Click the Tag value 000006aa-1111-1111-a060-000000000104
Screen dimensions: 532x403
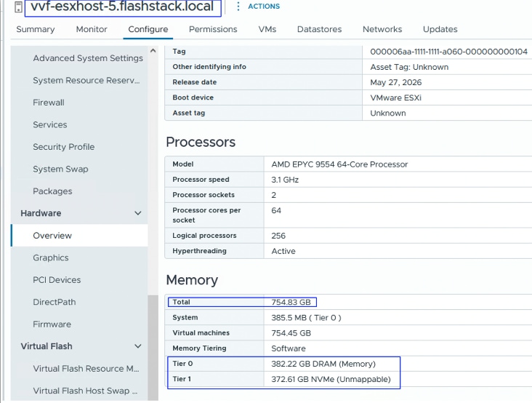(x=448, y=52)
